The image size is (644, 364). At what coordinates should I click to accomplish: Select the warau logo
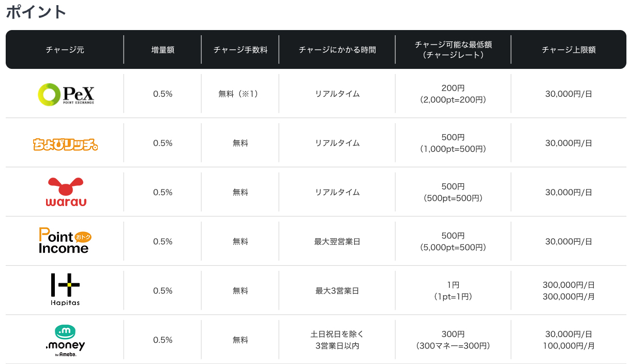pos(65,192)
